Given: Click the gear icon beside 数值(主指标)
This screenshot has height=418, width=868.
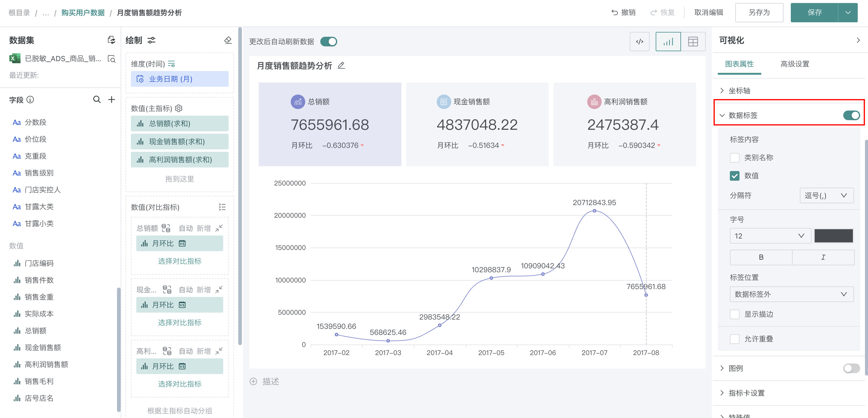Looking at the screenshot, I should [x=179, y=108].
